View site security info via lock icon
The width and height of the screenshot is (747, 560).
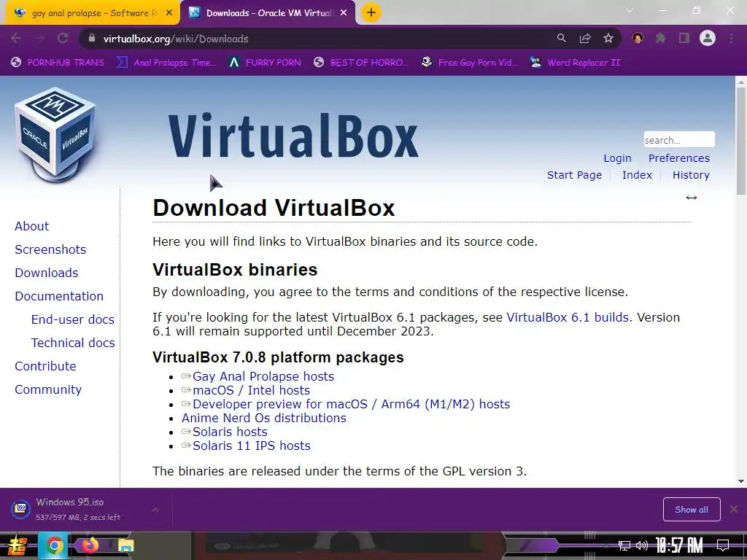92,39
